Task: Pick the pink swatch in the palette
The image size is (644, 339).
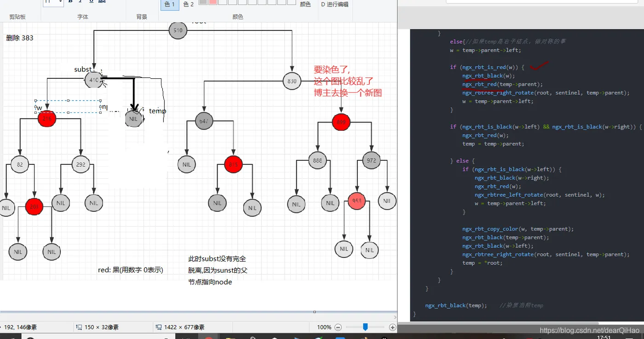Action: tap(213, 2)
